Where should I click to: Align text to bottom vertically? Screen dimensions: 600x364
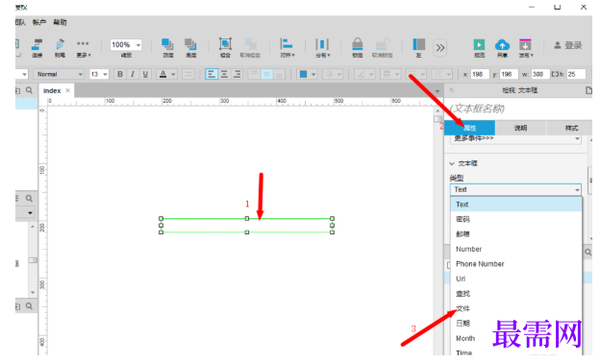[280, 74]
